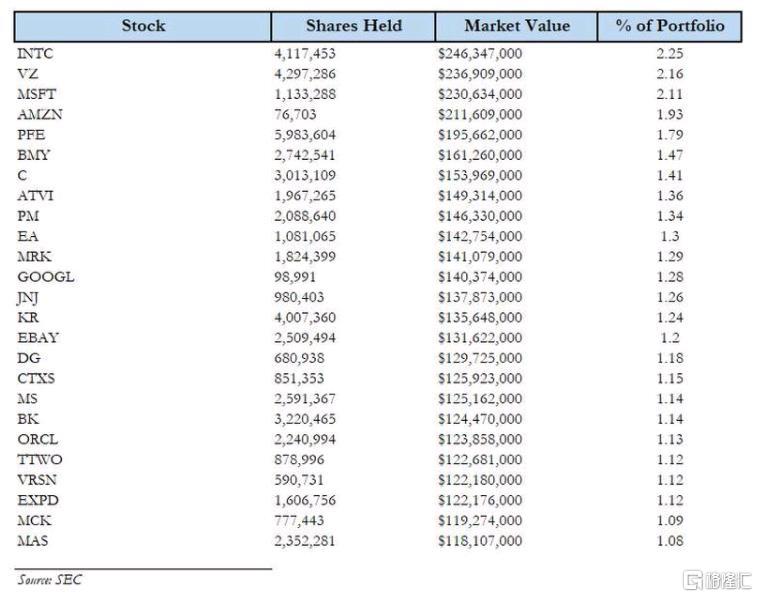Click the AMZN ticker cell
The width and height of the screenshot is (758, 597).
point(40,115)
